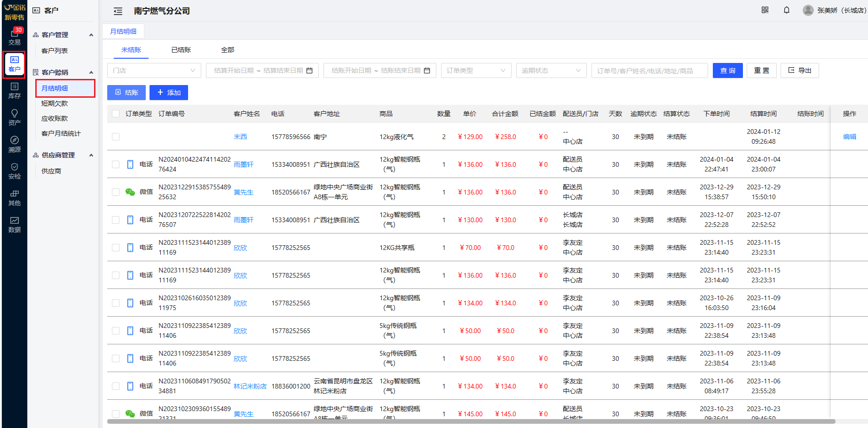Click the calendar icon in 结算 date range
The width and height of the screenshot is (868, 428).
point(309,70)
